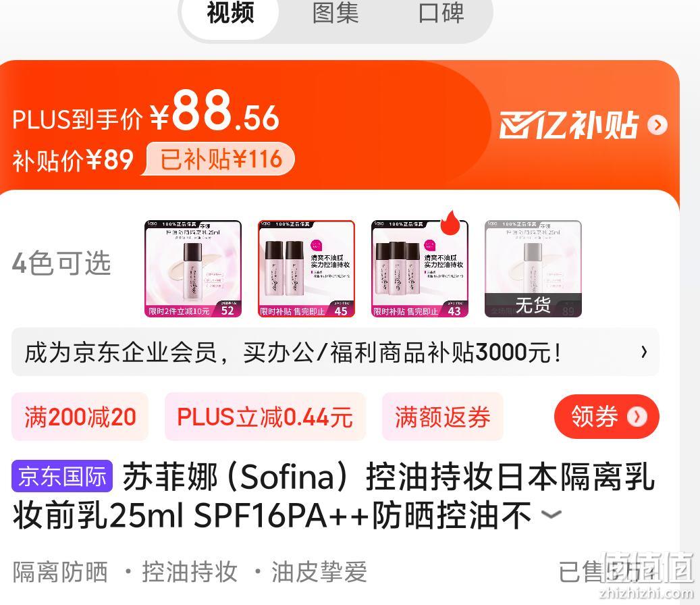The image size is (700, 605).
Task: Open the 图集 tab
Action: coord(335,13)
